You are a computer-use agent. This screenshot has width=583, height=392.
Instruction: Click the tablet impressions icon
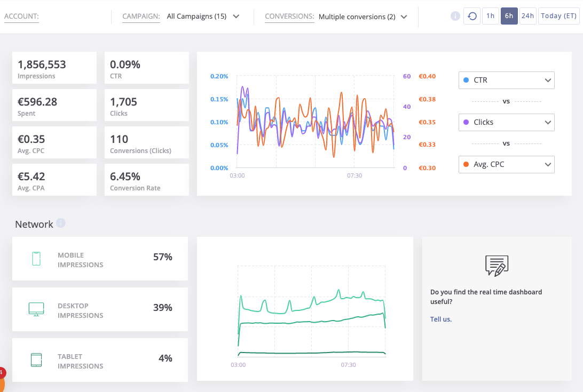pyautogui.click(x=36, y=360)
